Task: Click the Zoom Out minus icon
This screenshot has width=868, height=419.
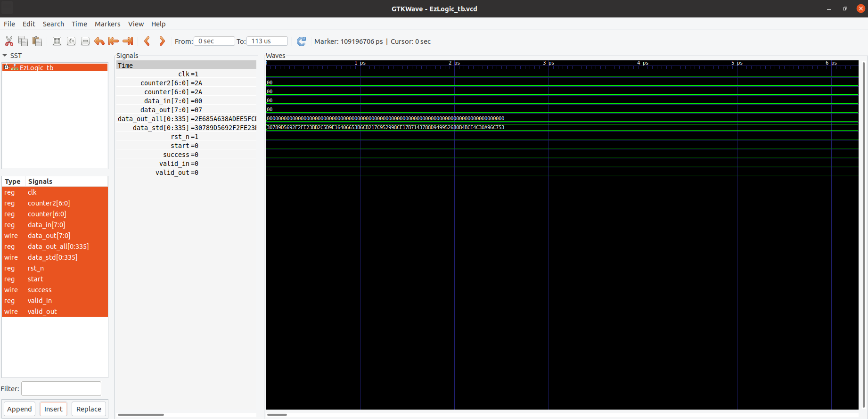Action: [x=85, y=41]
